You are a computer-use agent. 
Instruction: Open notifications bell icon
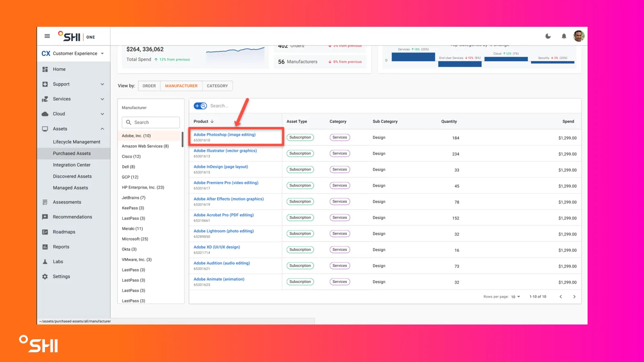click(564, 36)
